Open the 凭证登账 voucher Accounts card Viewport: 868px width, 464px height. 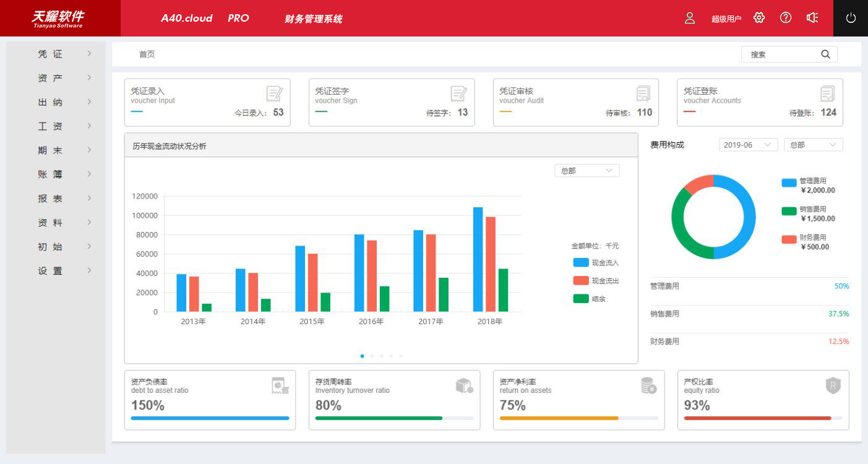760,102
